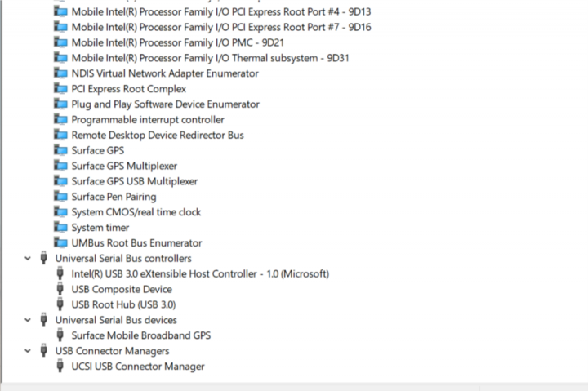Click the USB plug icon for Universal Serial Bus devices
This screenshot has height=391, width=588.
point(44,319)
